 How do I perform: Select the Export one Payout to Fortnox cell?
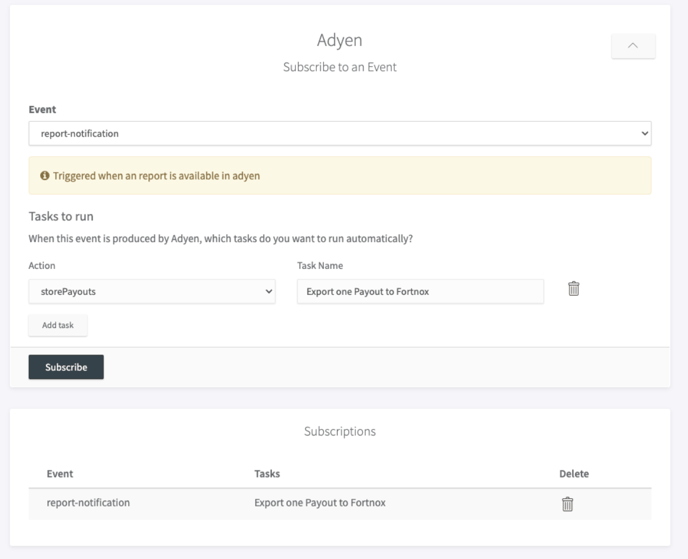coord(320,503)
